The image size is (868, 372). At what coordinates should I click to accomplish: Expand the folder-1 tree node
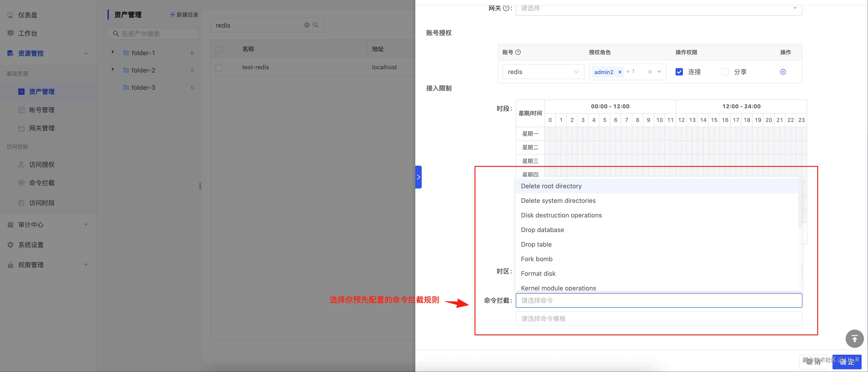[113, 52]
